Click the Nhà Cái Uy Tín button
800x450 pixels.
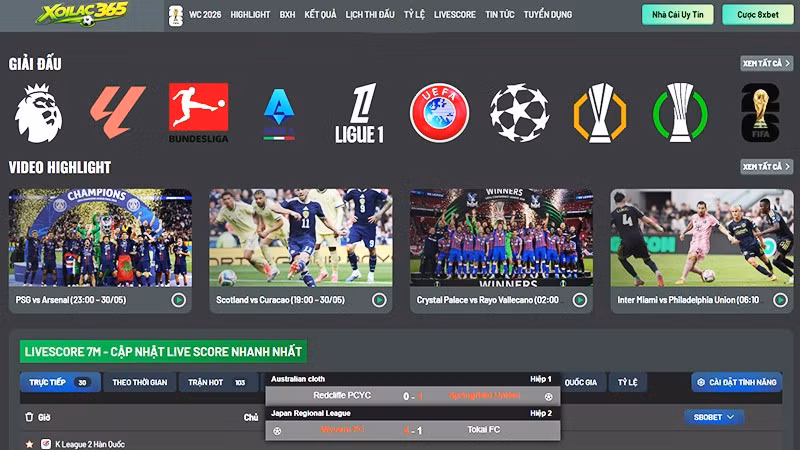(678, 15)
